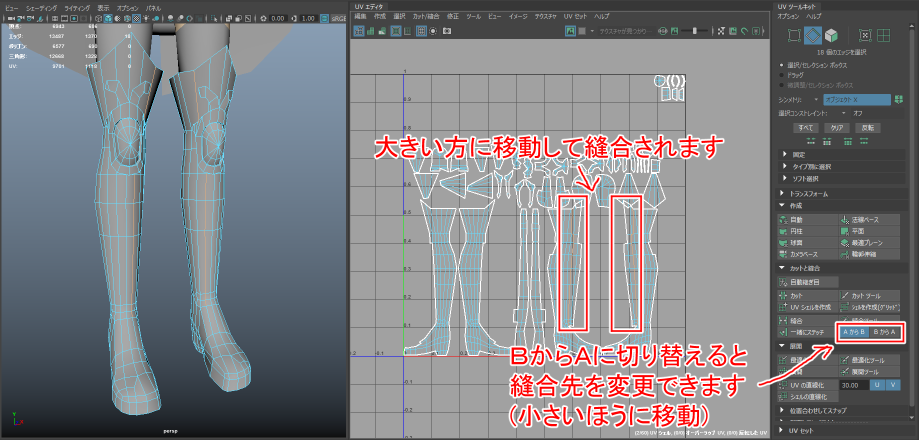The image size is (919, 440).
Task: Expand the タイプ別に選択 section
Action: [842, 166]
